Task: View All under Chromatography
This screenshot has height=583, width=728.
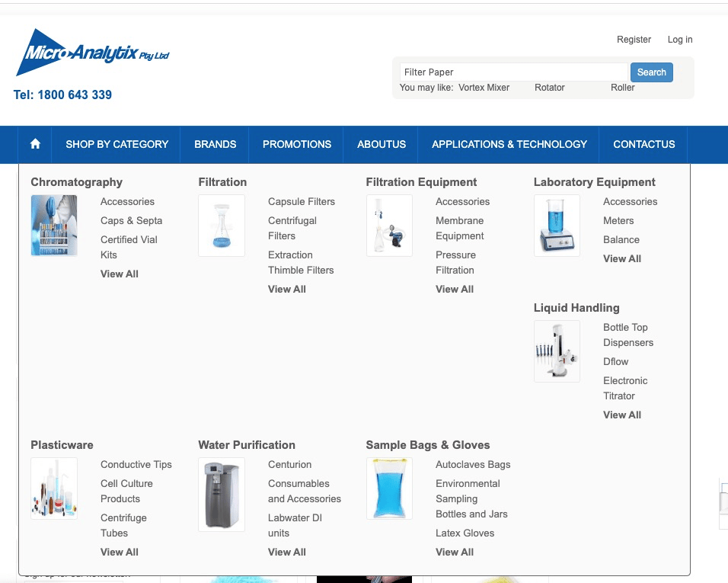Action: [x=120, y=274]
